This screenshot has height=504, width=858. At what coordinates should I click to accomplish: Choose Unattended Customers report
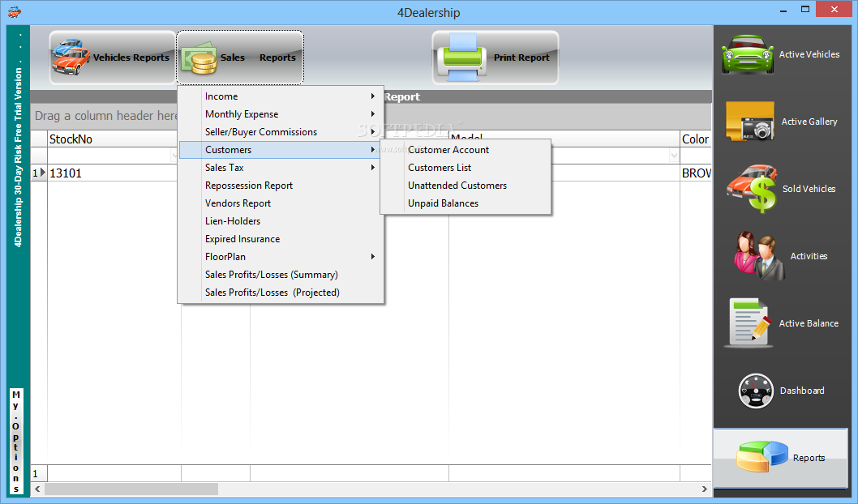pyautogui.click(x=465, y=186)
